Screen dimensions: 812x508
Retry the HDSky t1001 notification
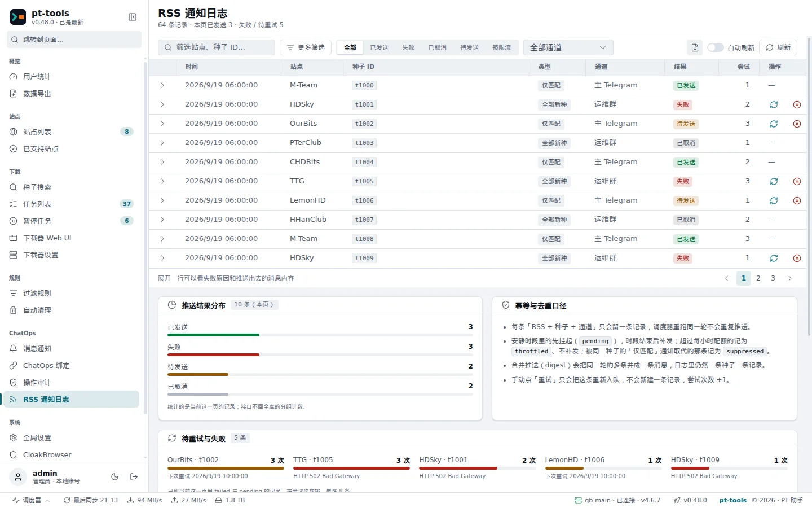pyautogui.click(x=774, y=104)
